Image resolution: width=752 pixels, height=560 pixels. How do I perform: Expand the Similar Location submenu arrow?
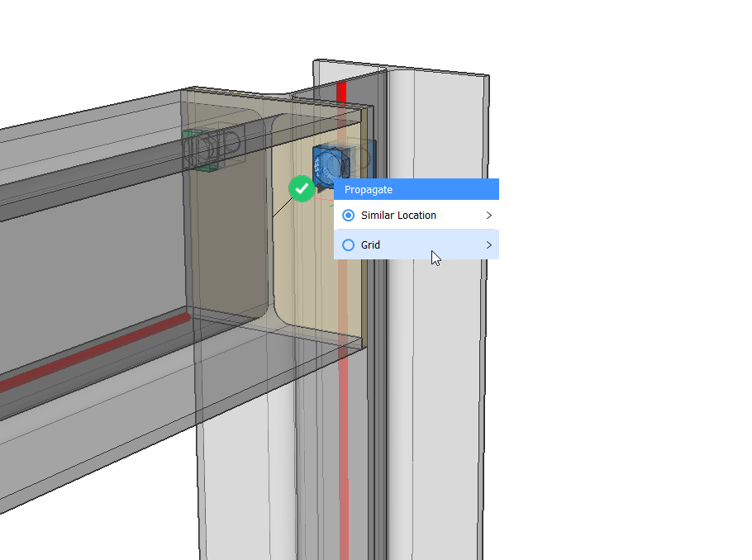[488, 216]
